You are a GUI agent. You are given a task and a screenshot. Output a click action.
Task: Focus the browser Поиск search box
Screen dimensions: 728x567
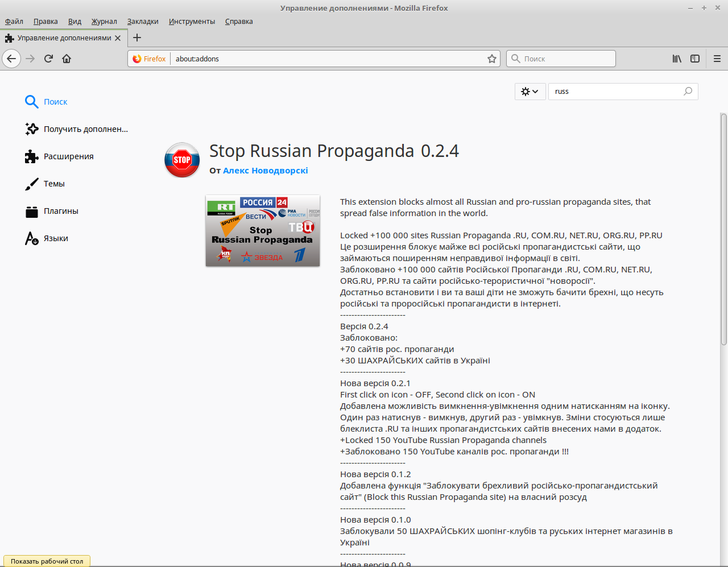click(x=561, y=59)
